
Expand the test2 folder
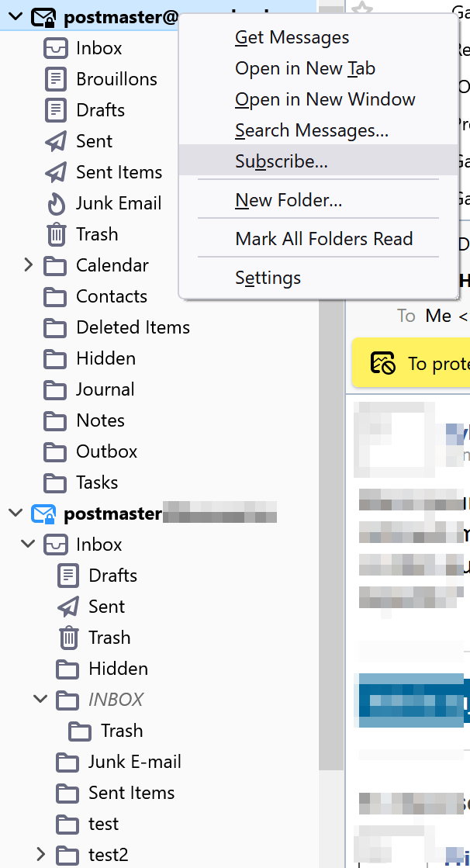click(41, 855)
